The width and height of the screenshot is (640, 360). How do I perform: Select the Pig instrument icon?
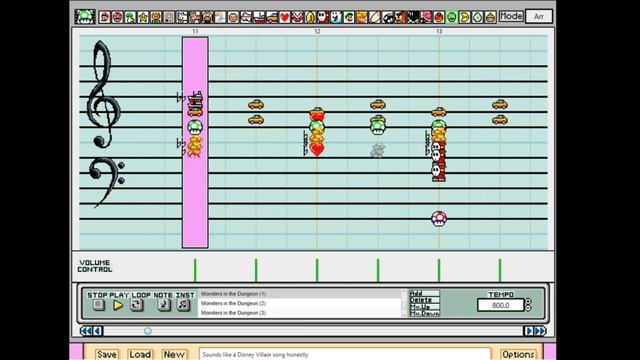tap(207, 17)
